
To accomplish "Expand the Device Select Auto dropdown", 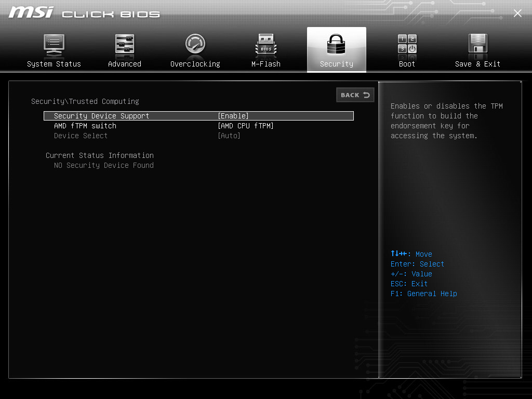I will coord(229,135).
